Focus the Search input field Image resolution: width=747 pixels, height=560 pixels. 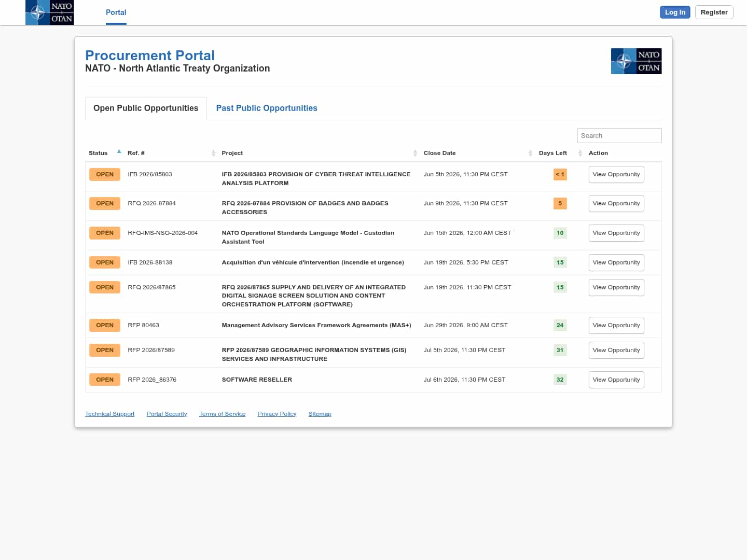click(619, 135)
